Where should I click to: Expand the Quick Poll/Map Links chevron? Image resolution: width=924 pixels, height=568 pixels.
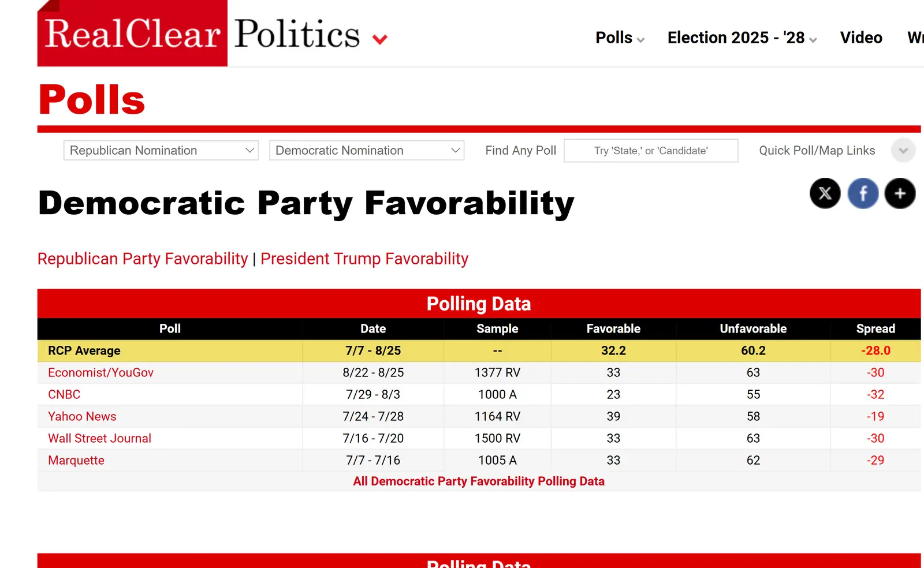(903, 151)
